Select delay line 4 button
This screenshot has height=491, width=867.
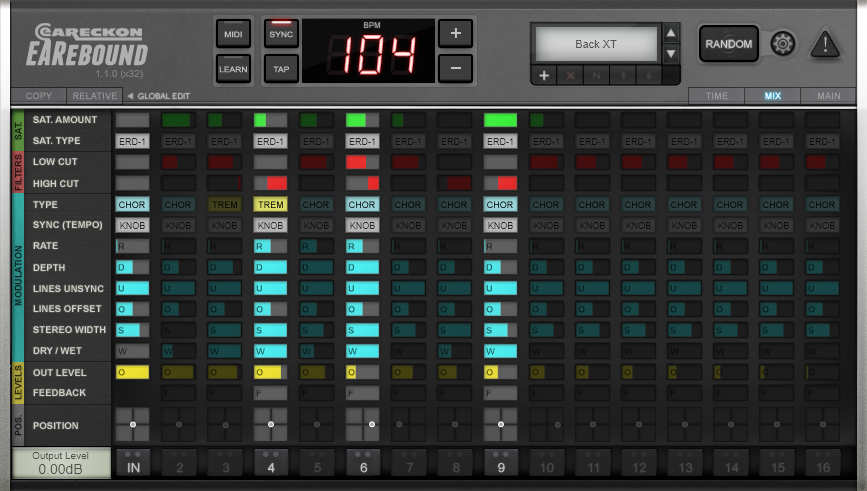[271, 463]
